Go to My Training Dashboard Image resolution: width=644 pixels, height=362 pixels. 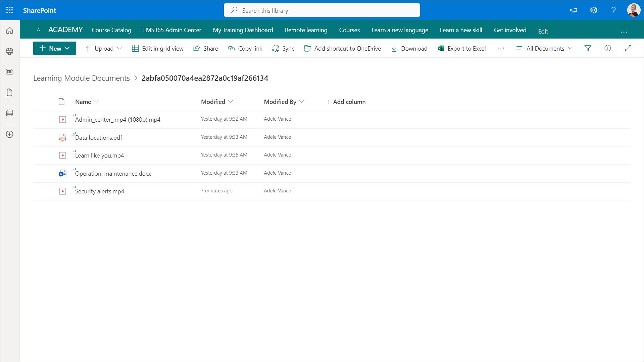pyautogui.click(x=243, y=30)
